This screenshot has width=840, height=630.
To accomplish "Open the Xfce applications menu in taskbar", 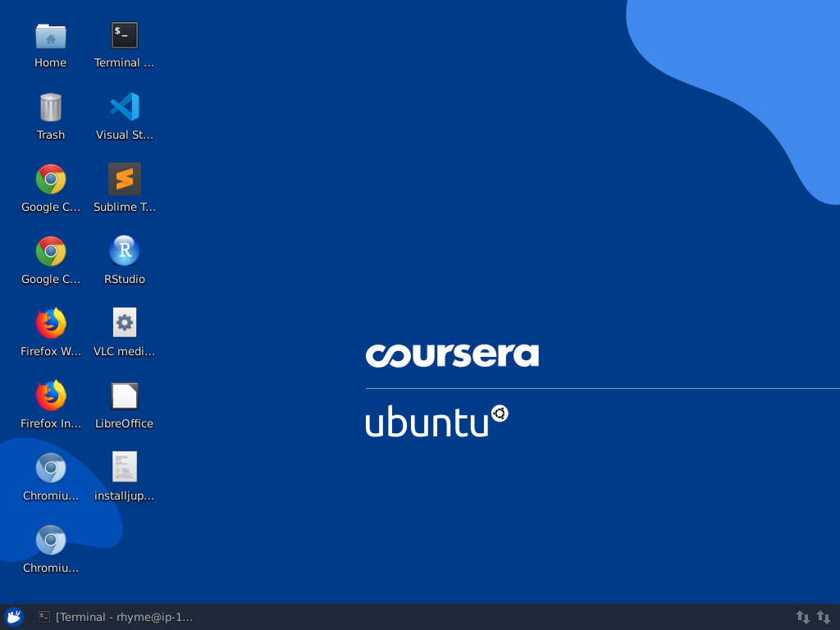I will (x=13, y=617).
